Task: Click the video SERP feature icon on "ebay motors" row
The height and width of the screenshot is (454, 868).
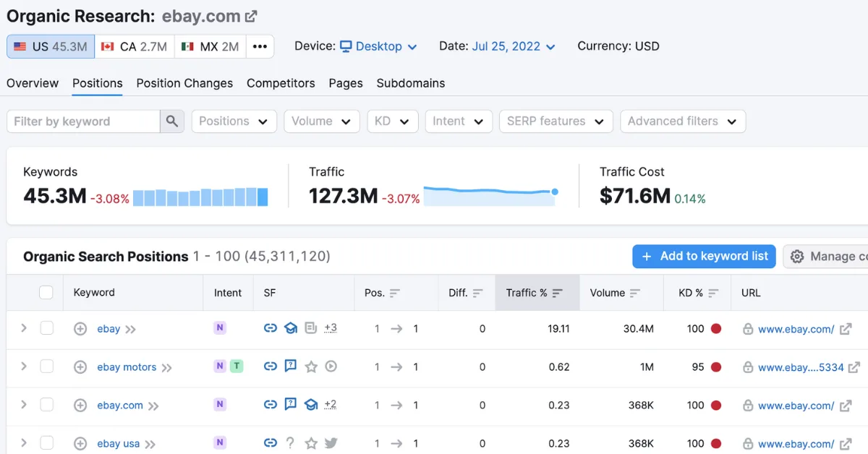Action: coord(331,367)
